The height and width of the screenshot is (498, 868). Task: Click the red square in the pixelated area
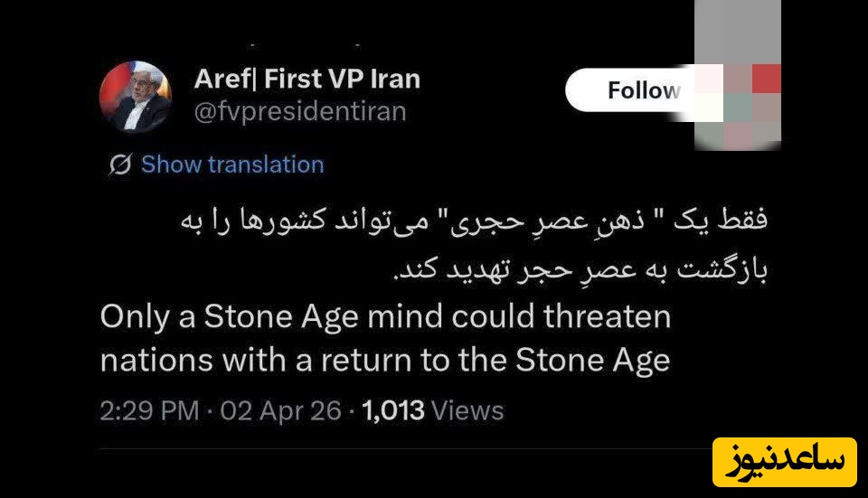[x=767, y=78]
